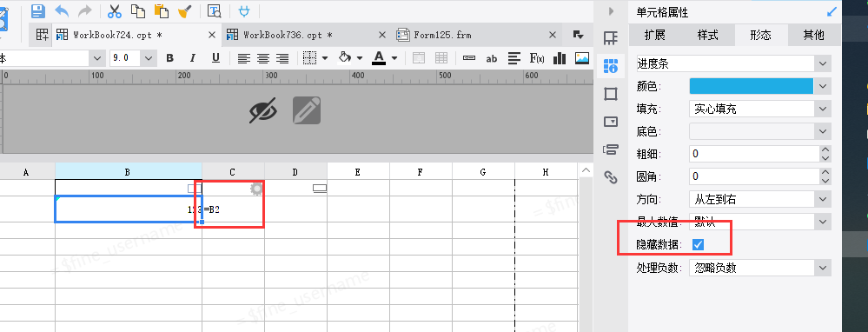Activate the format painter brush
The height and width of the screenshot is (332, 868).
point(184,10)
